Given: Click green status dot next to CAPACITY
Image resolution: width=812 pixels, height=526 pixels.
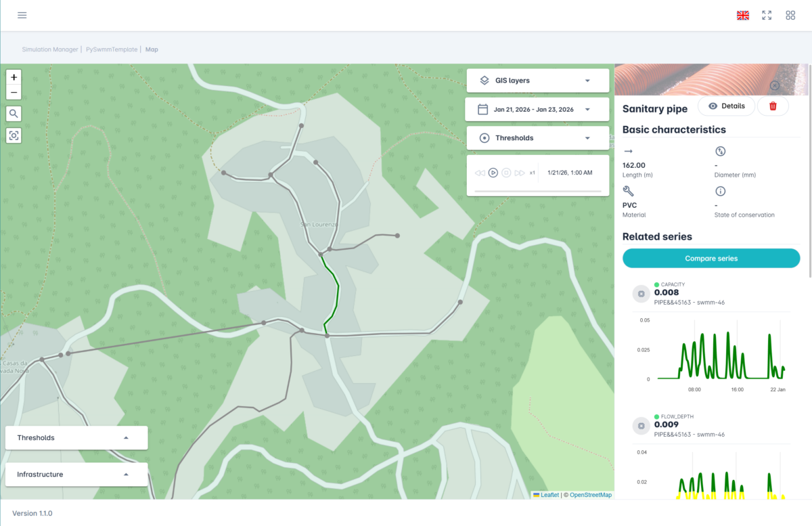Looking at the screenshot, I should pyautogui.click(x=657, y=284).
